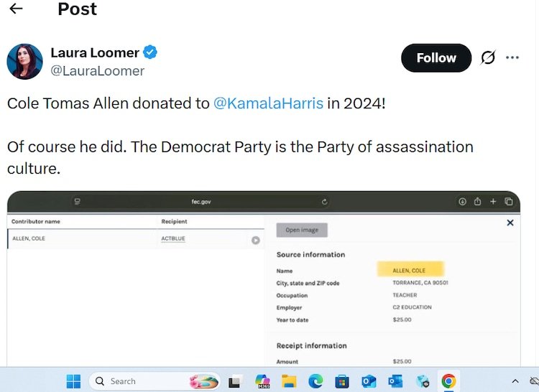Launch Microsoft Edge from taskbar
The image size is (539, 392).
(x=315, y=381)
